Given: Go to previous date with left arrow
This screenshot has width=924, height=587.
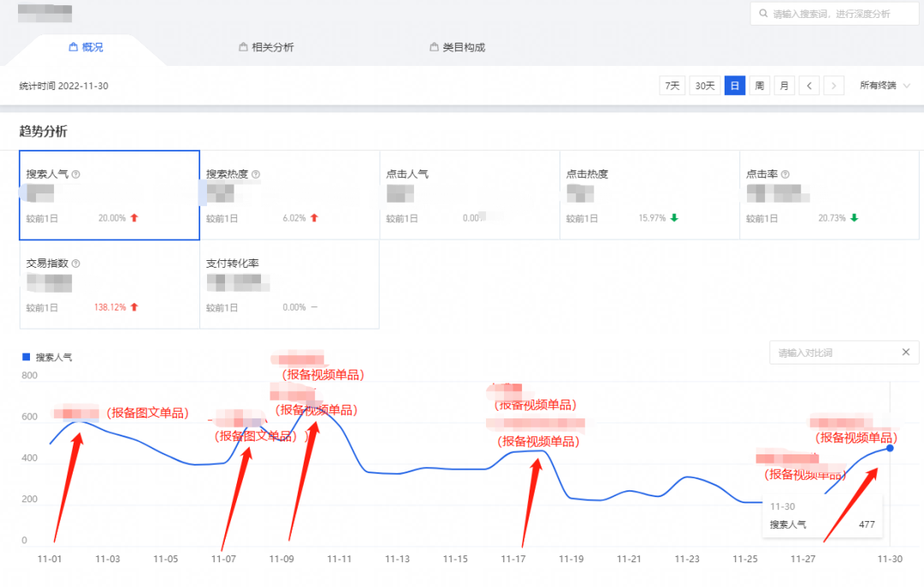Looking at the screenshot, I should (808, 86).
